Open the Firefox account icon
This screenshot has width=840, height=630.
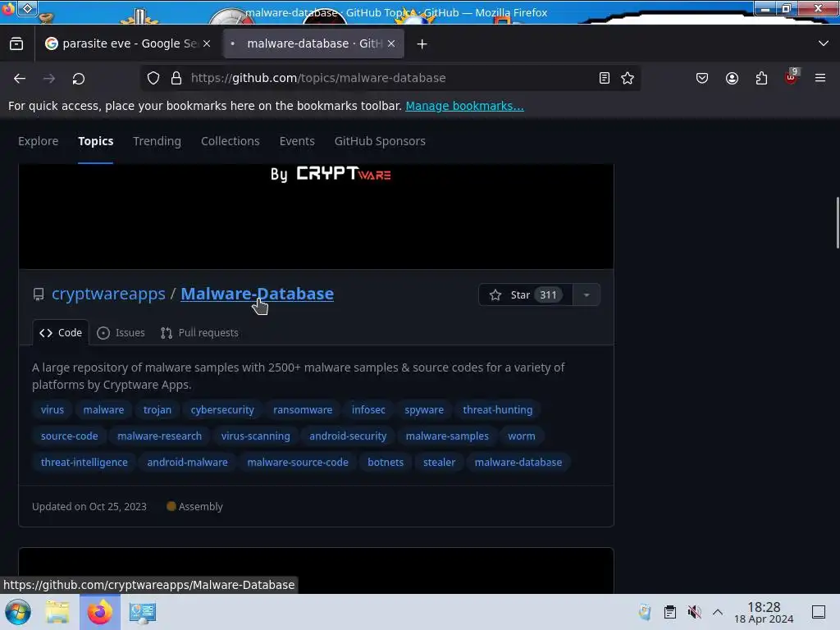732,78
